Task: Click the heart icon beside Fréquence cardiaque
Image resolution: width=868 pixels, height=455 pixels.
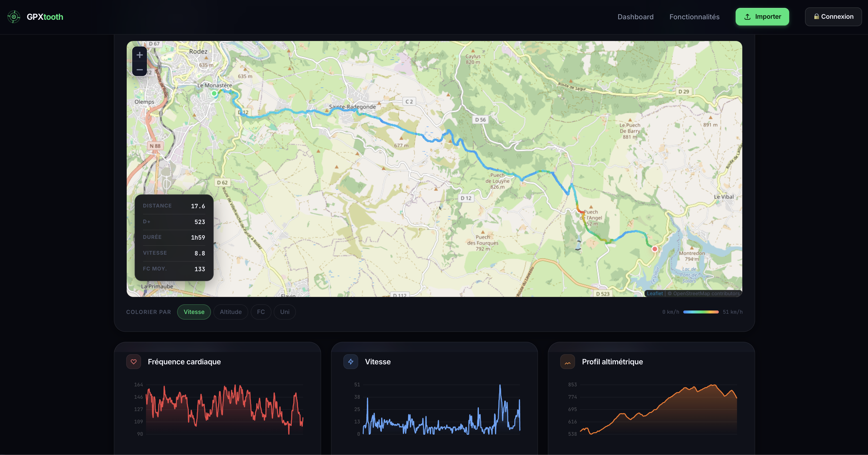Action: [133, 362]
